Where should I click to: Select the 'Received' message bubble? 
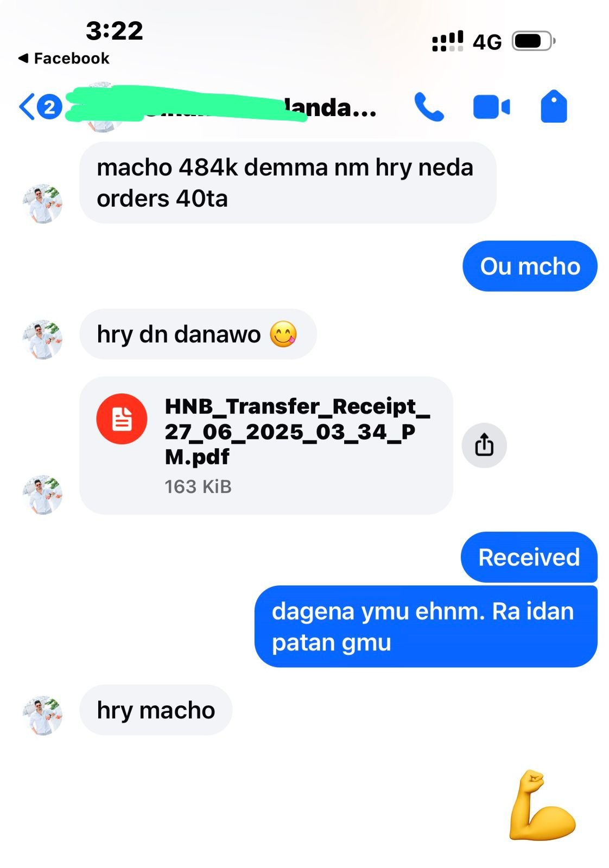529,557
